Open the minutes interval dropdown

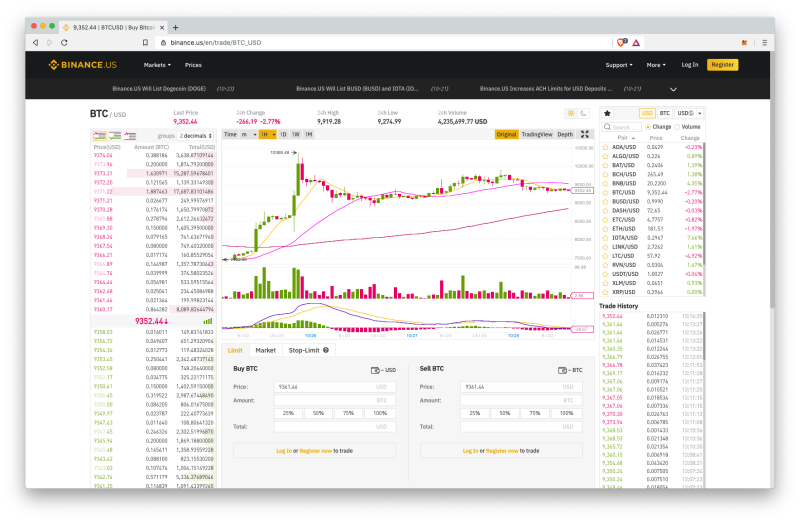point(248,134)
